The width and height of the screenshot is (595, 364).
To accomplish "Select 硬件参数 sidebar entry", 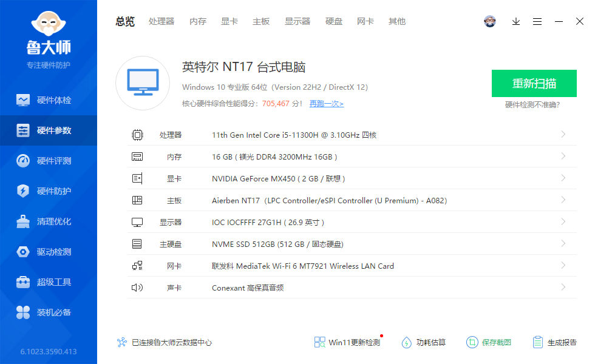I will (48, 130).
